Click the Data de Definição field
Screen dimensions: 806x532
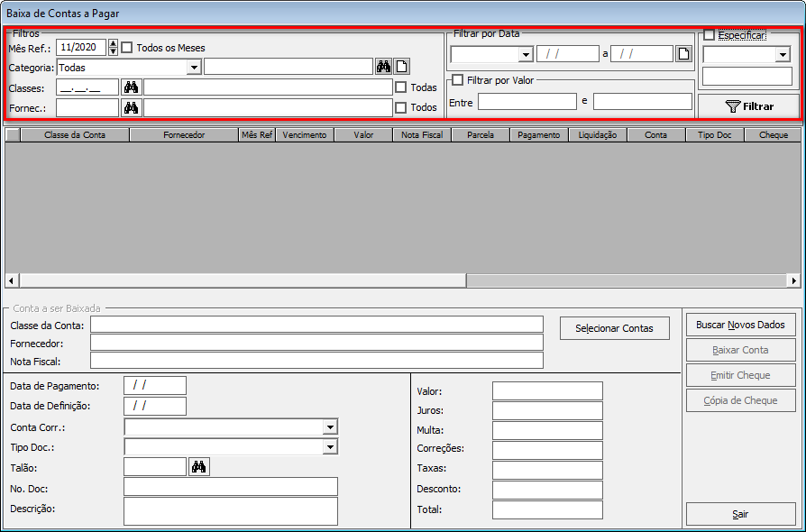[x=155, y=406]
